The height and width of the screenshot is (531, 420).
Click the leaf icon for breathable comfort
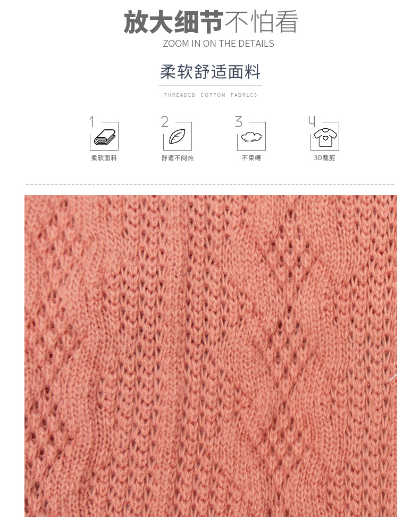pyautogui.click(x=178, y=137)
